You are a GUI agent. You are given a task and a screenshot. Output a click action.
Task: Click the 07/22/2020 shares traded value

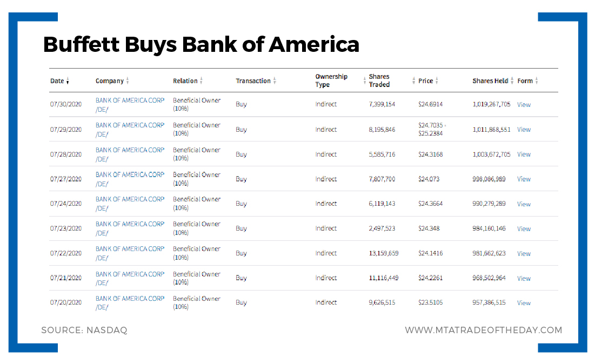[383, 253]
